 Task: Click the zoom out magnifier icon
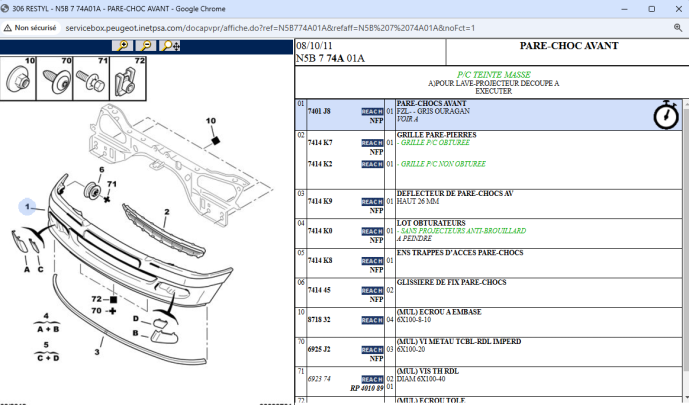pos(146,45)
